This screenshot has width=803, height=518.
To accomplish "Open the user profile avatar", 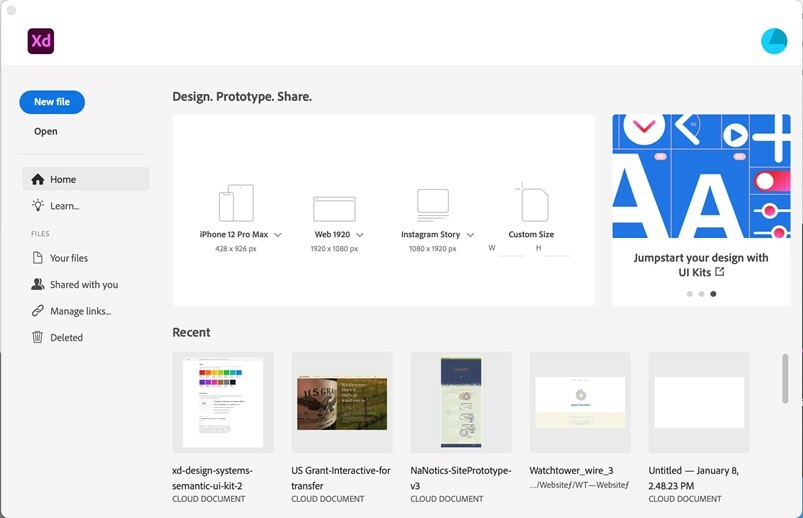I will [774, 41].
